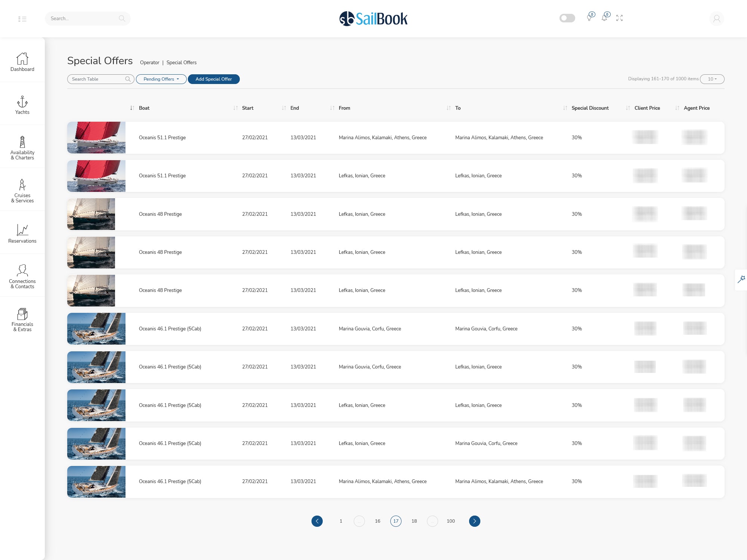Click the Add Special Offer button
Screen dimensions: 747x560
click(x=214, y=79)
